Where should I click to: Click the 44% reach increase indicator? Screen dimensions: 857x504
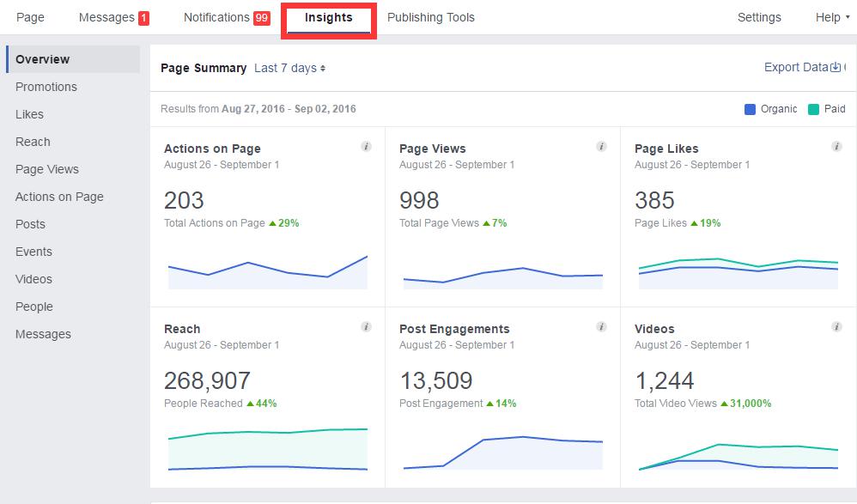tap(262, 404)
